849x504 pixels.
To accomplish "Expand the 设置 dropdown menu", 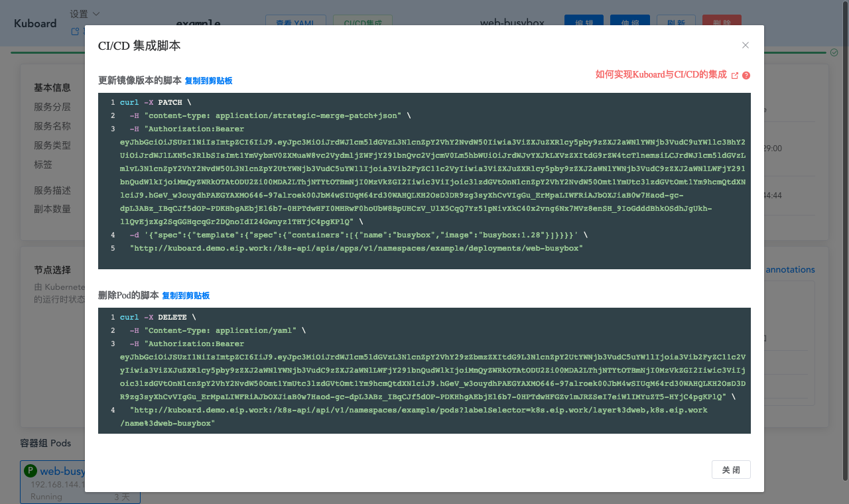I will (85, 14).
